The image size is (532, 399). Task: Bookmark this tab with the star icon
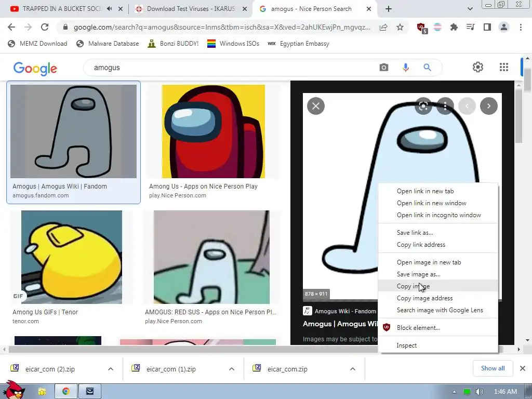point(400,27)
